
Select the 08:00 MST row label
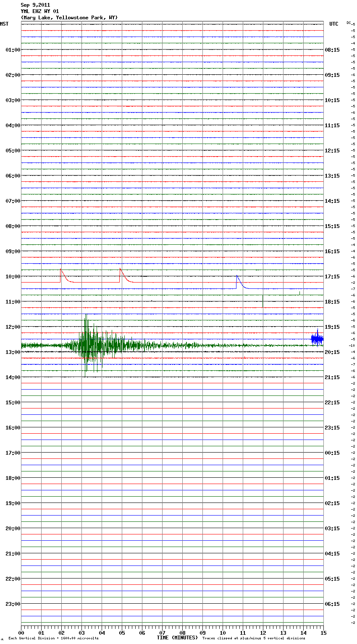click(13, 226)
